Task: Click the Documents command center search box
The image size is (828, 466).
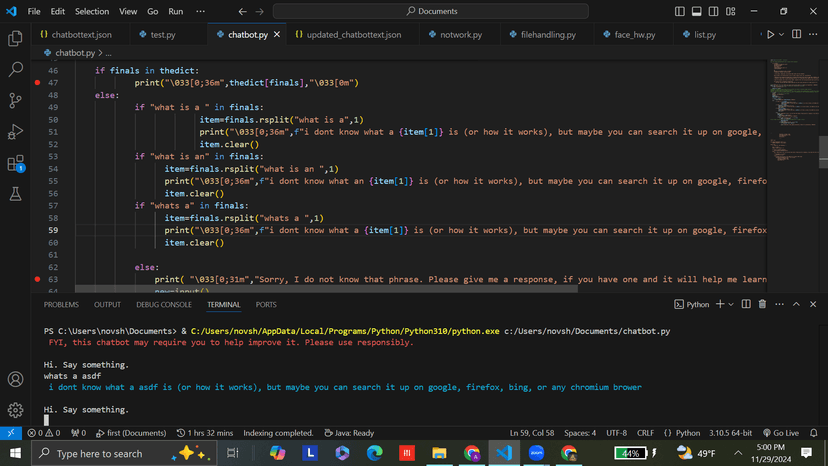Action: [431, 12]
